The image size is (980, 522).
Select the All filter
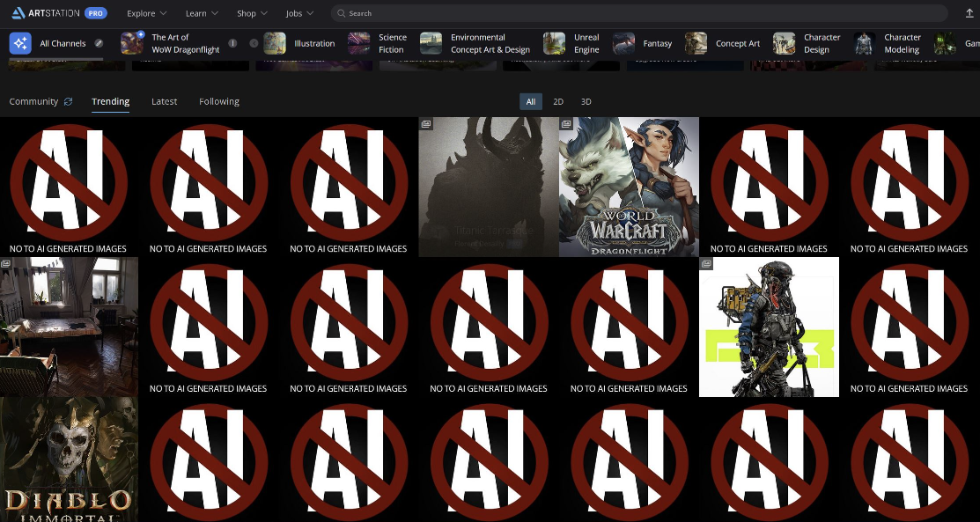[531, 102]
